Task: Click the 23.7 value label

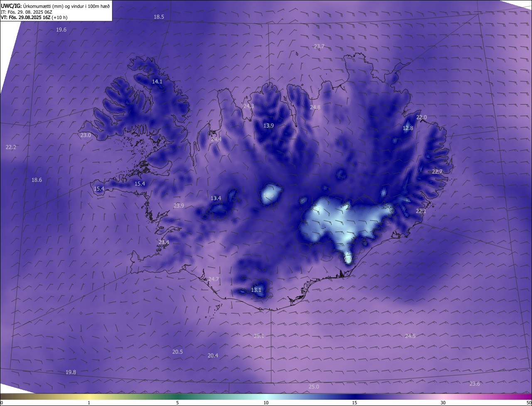Action: pos(319,46)
